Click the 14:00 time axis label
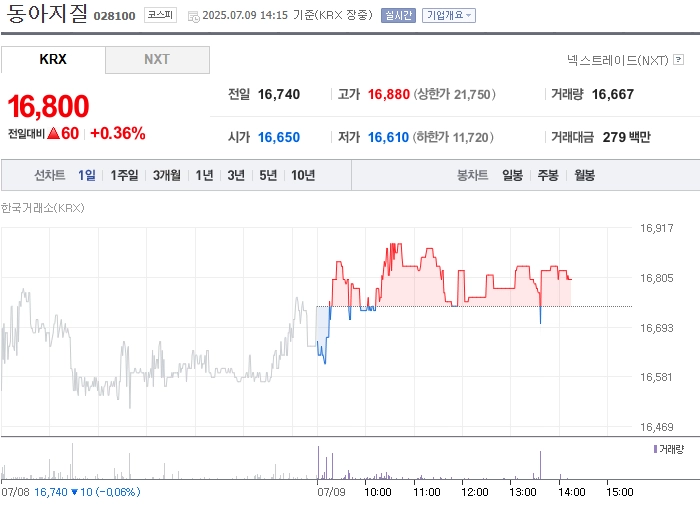This screenshot has width=700, height=515. tap(571, 492)
